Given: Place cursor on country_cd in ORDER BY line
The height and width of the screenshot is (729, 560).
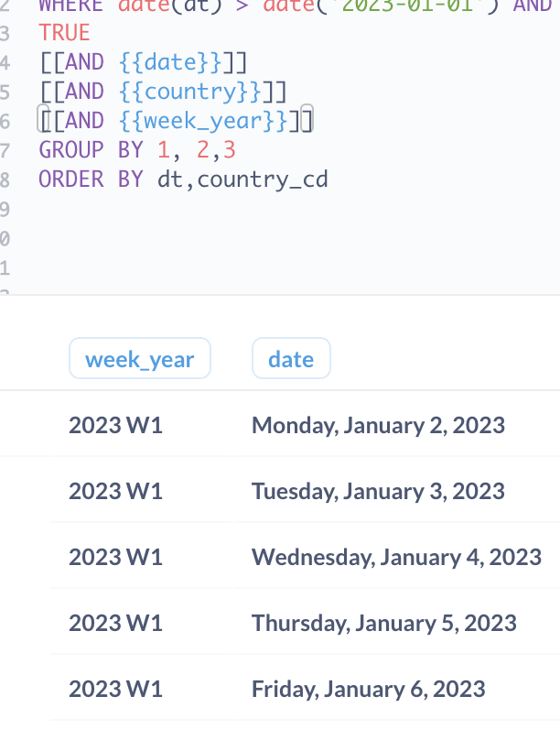Looking at the screenshot, I should pyautogui.click(x=263, y=180).
